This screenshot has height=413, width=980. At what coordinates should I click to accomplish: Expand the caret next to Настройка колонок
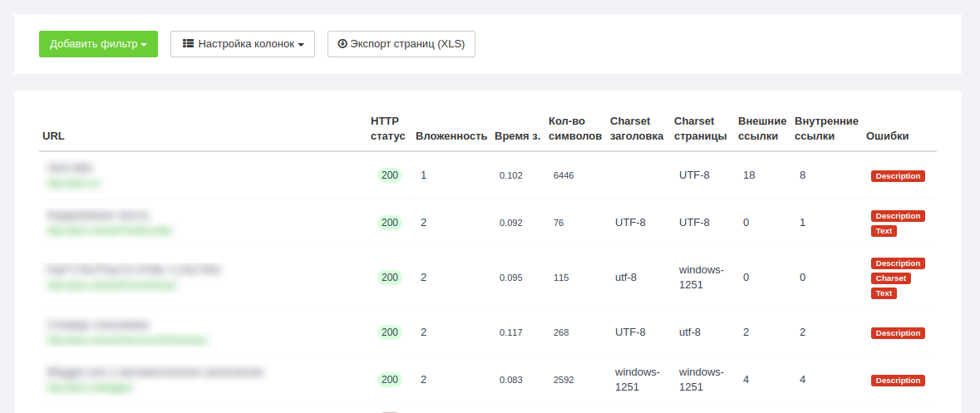[x=301, y=45]
